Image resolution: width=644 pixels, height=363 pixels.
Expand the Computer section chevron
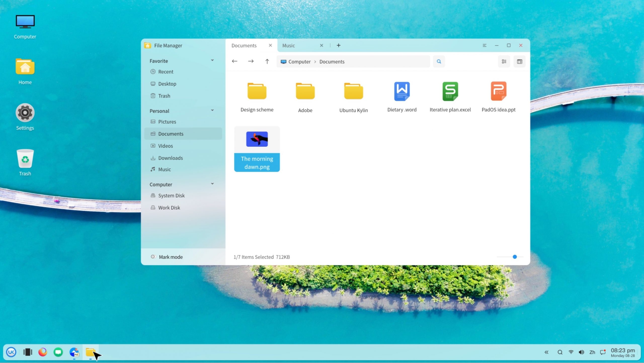tap(212, 184)
